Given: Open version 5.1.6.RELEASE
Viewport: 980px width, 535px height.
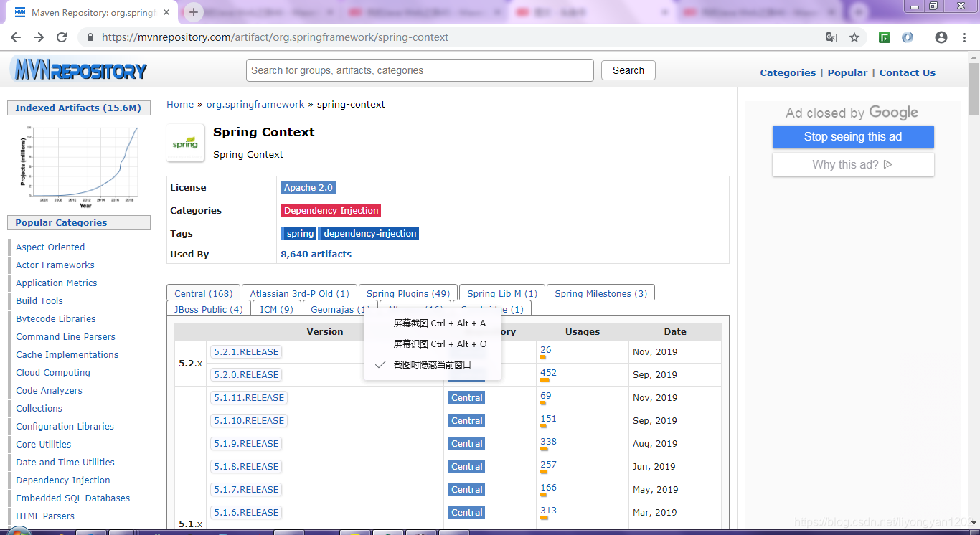Looking at the screenshot, I should coord(246,512).
